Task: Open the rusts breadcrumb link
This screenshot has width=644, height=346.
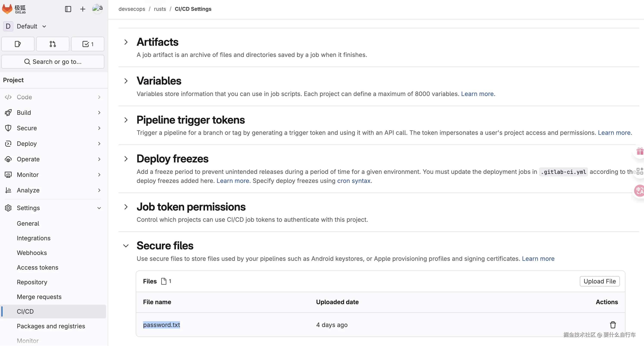Action: (x=160, y=9)
